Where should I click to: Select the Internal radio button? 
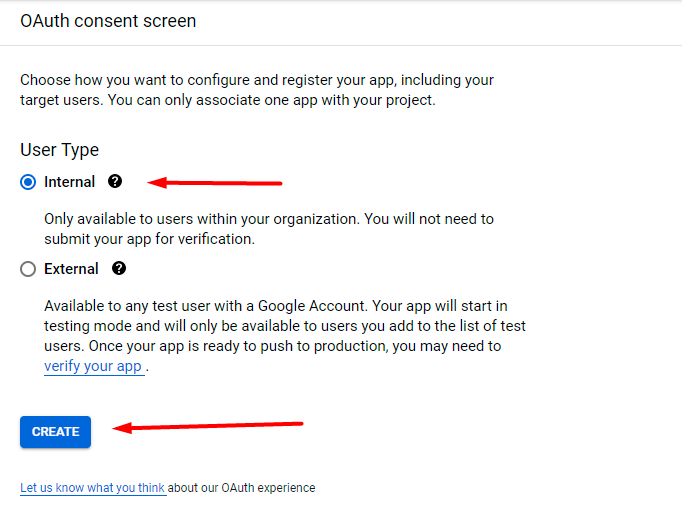coord(28,182)
